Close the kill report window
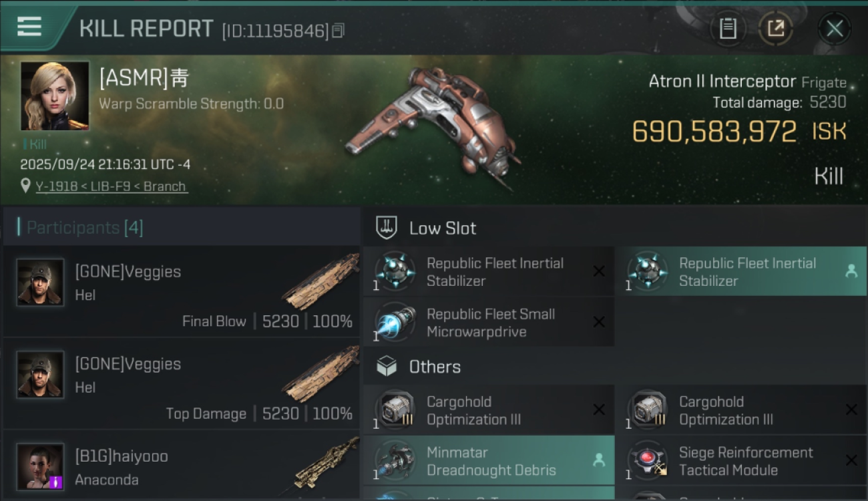Viewport: 868px width, 501px height. tap(835, 29)
